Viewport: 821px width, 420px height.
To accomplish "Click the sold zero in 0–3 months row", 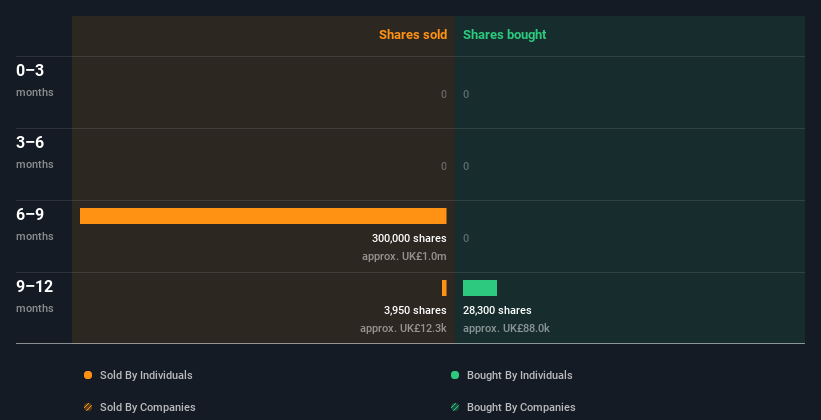I will click(444, 94).
